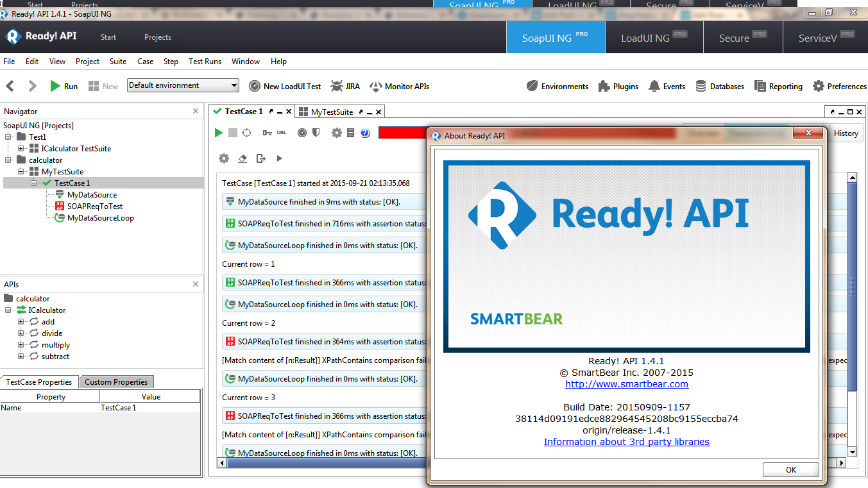Export log with the arrow-out icon
868x488 pixels.
click(x=260, y=158)
